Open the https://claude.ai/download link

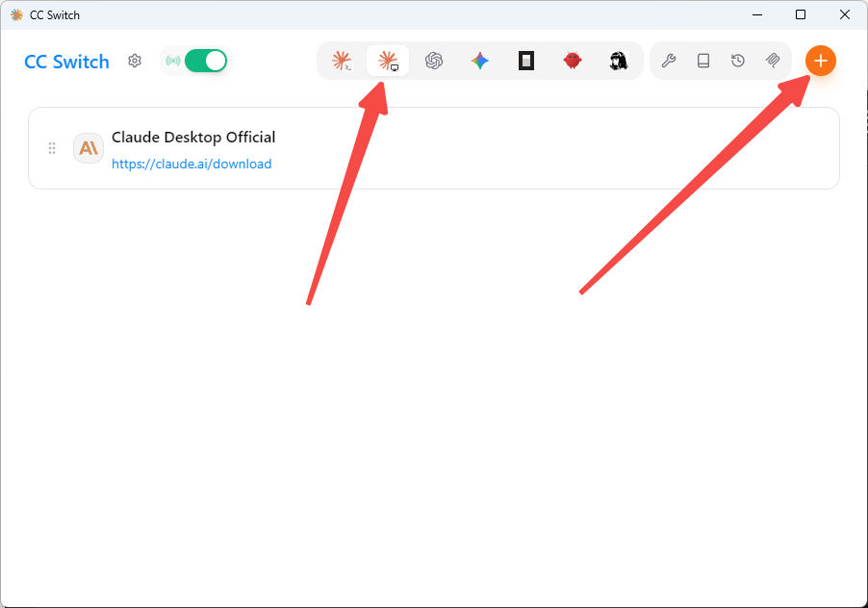191,164
